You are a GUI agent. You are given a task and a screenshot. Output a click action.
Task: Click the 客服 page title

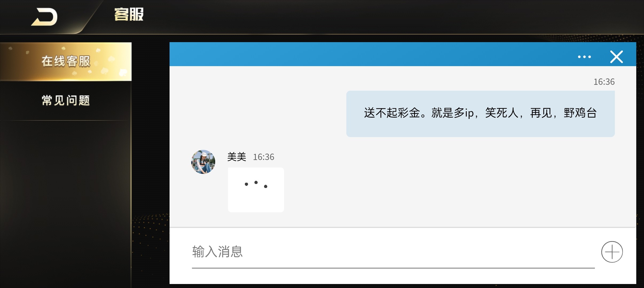tap(129, 14)
